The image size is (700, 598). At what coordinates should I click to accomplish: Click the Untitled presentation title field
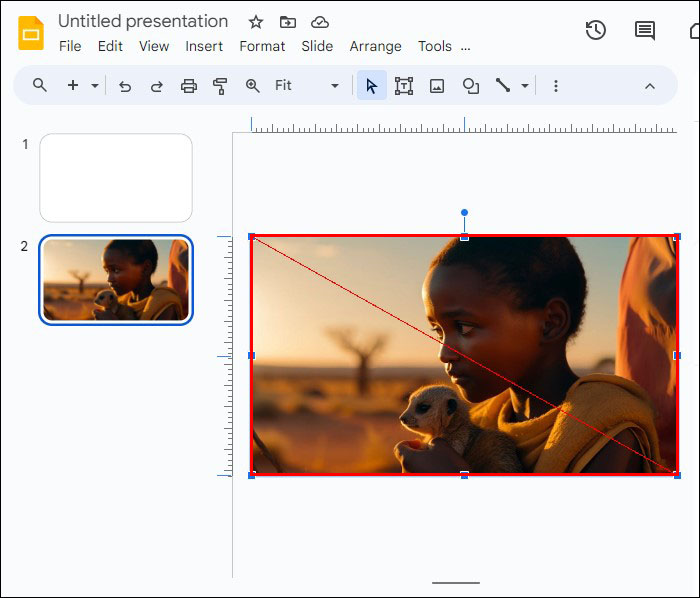pos(143,21)
